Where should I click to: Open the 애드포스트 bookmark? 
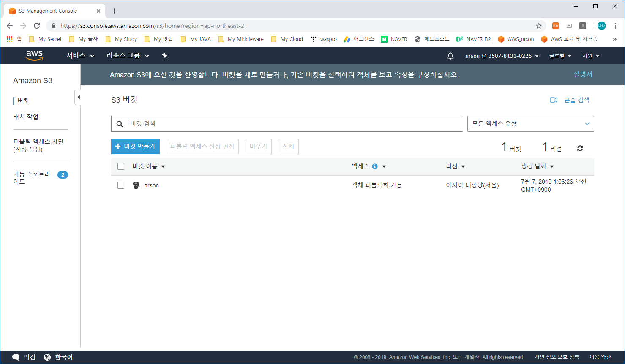click(x=431, y=39)
